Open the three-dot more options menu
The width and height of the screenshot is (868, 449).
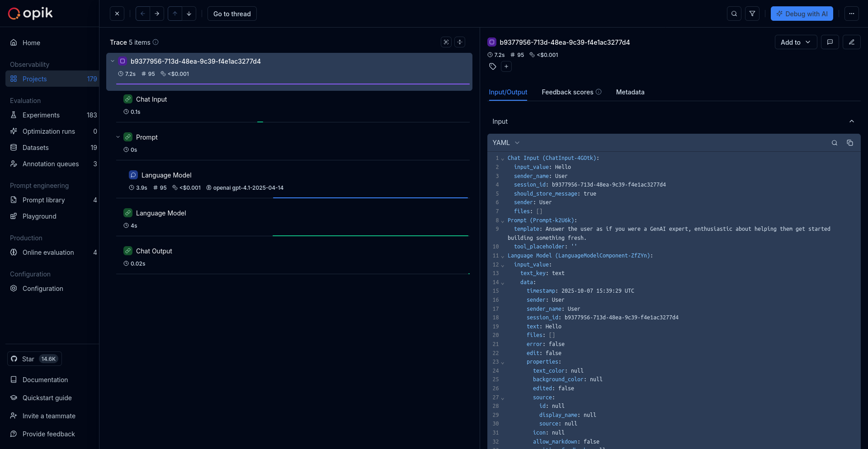coord(851,14)
